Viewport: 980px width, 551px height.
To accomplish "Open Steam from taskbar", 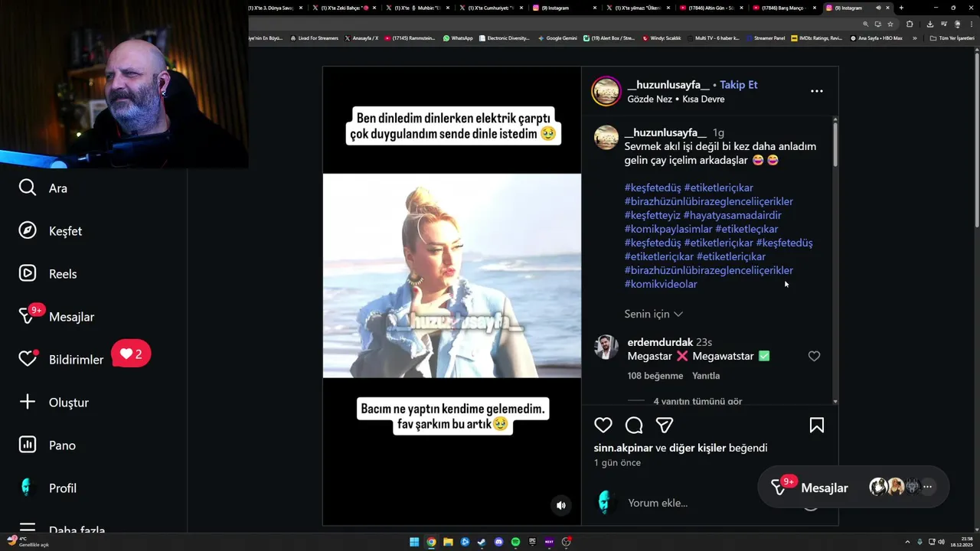I will pyautogui.click(x=482, y=542).
